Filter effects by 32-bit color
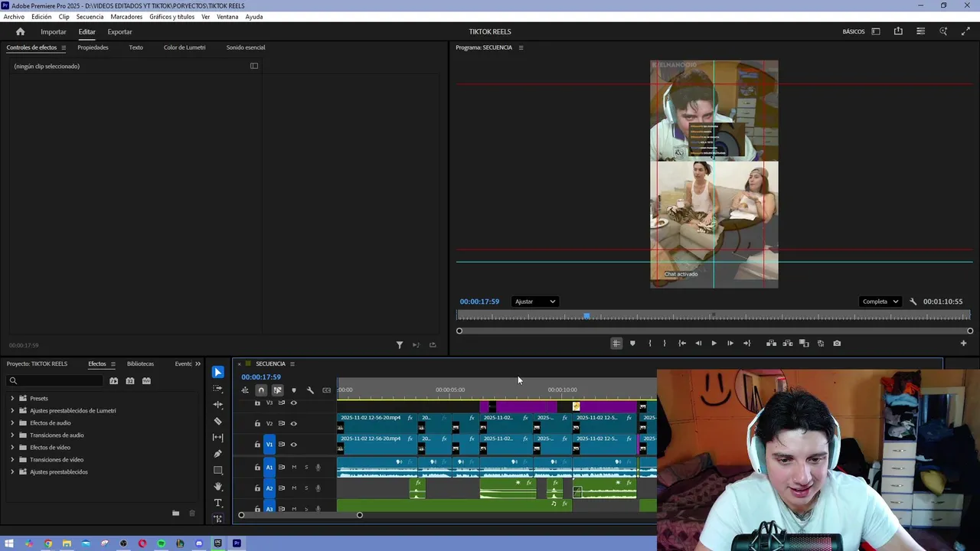 coord(130,380)
